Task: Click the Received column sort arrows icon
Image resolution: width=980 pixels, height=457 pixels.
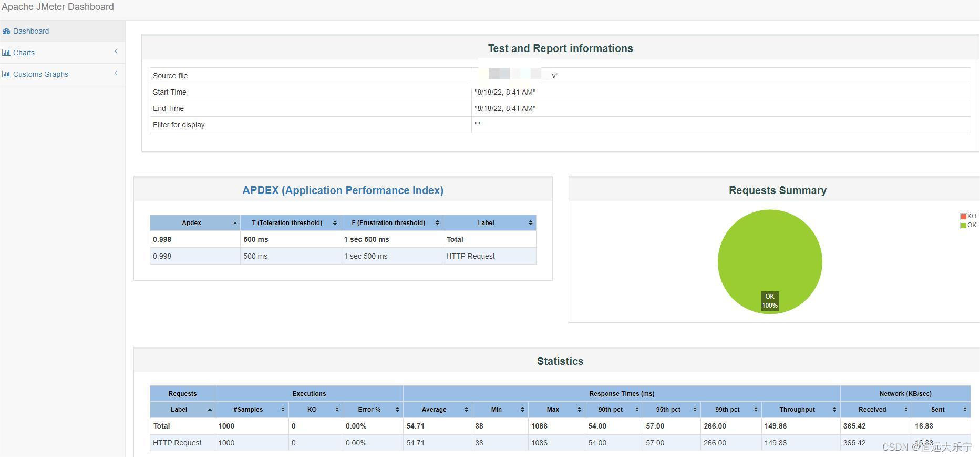Action: [x=906, y=410]
